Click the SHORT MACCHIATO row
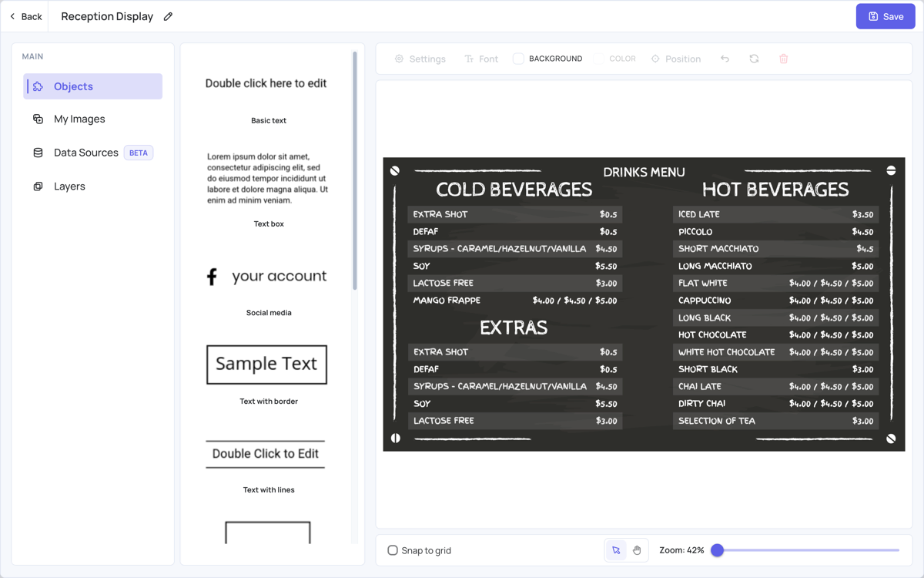924x578 pixels. [775, 249]
